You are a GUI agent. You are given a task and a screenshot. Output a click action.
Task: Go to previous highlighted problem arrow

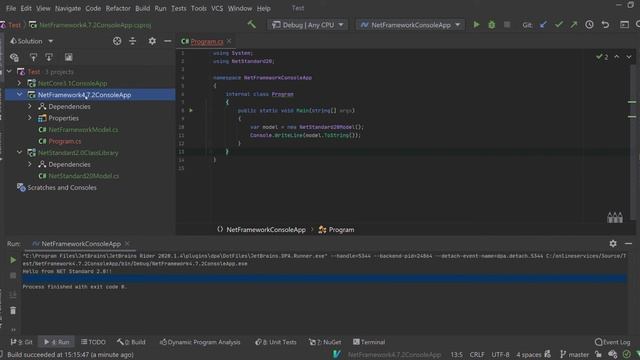[x=617, y=57]
